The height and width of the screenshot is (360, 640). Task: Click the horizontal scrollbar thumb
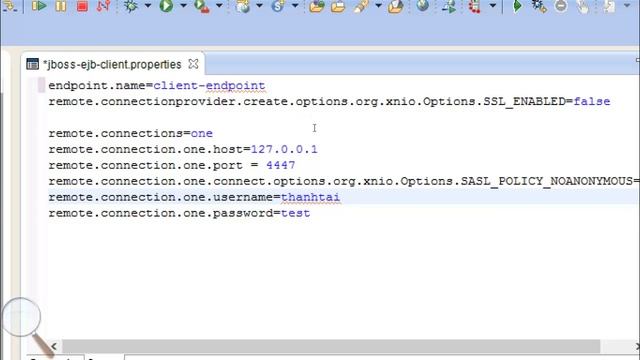(331, 347)
